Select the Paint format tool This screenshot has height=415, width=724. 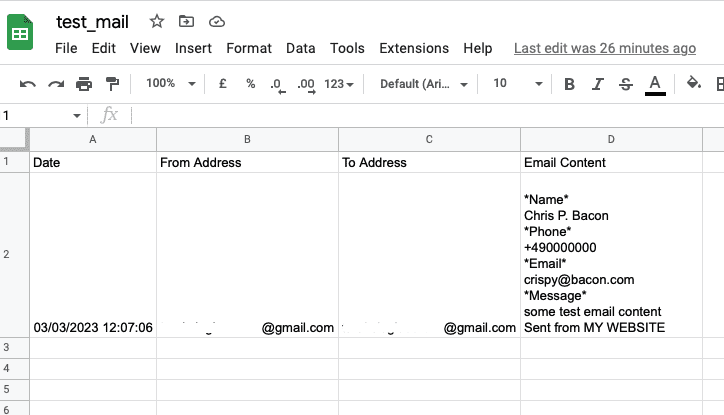(x=112, y=84)
